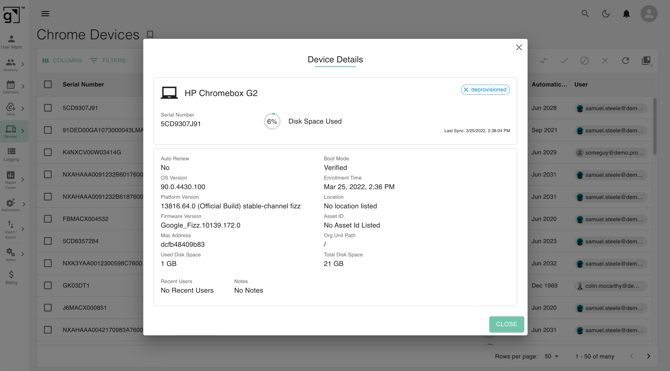Click the laptop icon beside HP Chromebox G2
The image size is (670, 371).
(169, 93)
